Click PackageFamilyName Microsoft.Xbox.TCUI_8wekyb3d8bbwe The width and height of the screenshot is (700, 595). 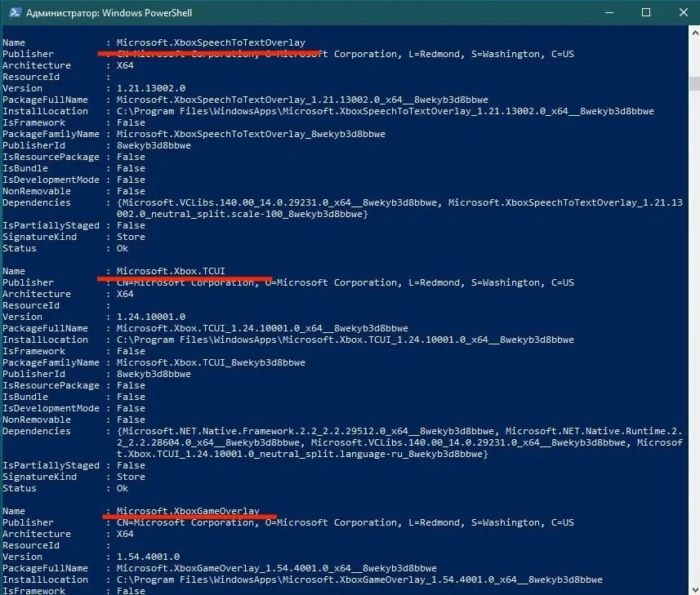[x=211, y=362]
